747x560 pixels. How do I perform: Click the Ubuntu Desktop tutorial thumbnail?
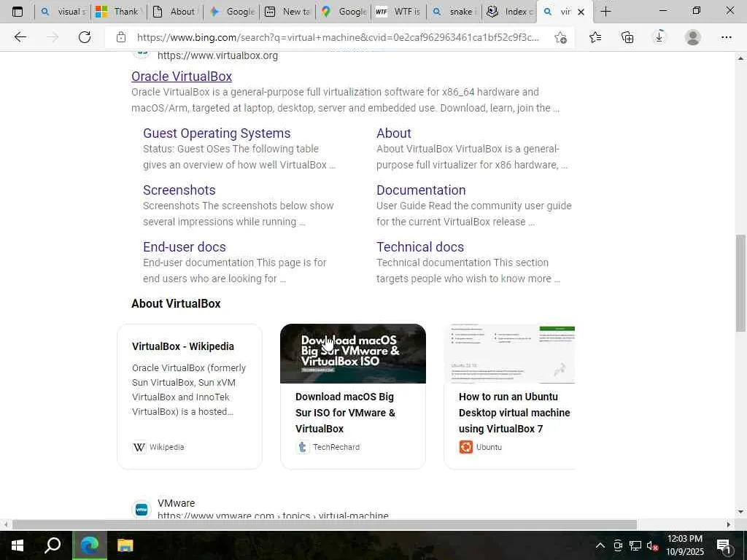509,354
